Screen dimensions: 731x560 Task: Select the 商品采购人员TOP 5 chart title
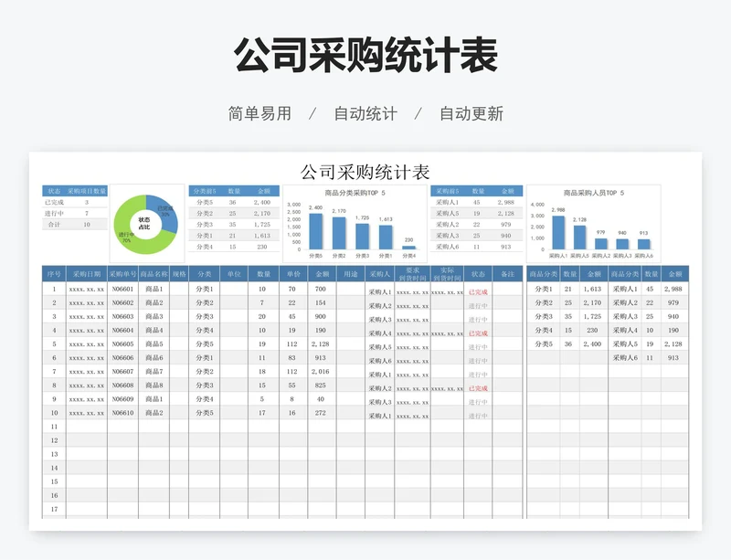[593, 193]
